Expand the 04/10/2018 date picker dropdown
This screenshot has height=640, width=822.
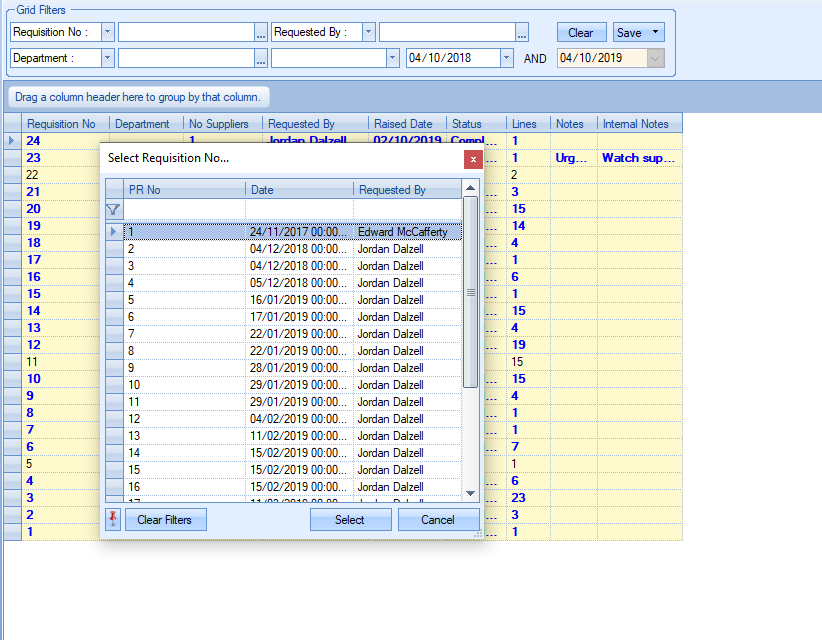[506, 59]
